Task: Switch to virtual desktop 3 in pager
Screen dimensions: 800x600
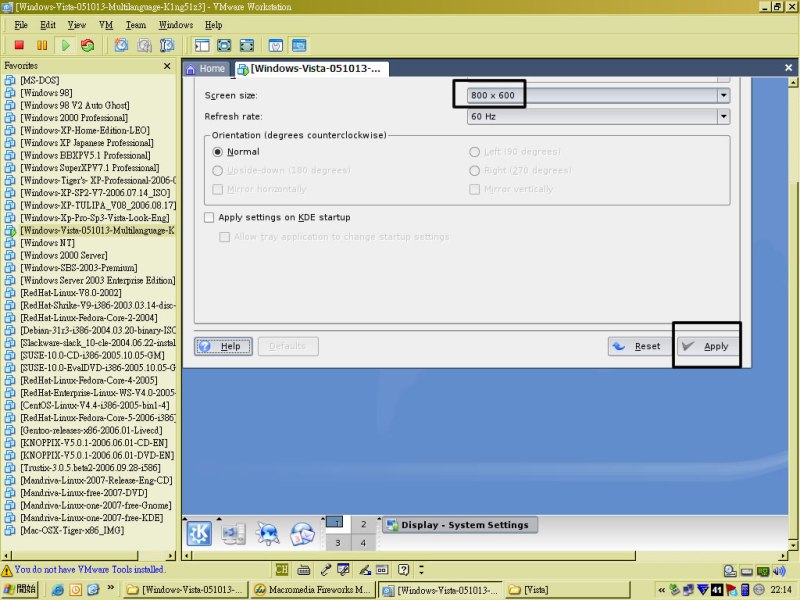Action: [337, 543]
